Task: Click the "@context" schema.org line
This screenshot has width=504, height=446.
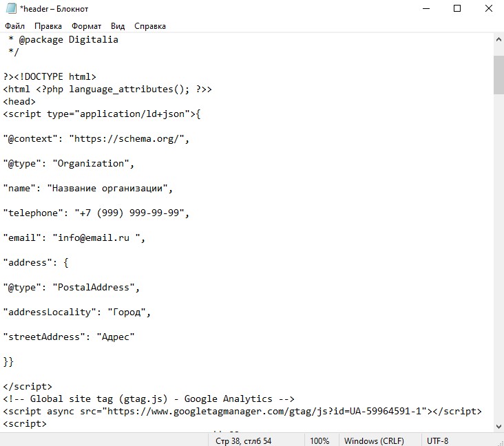Action: [96, 139]
